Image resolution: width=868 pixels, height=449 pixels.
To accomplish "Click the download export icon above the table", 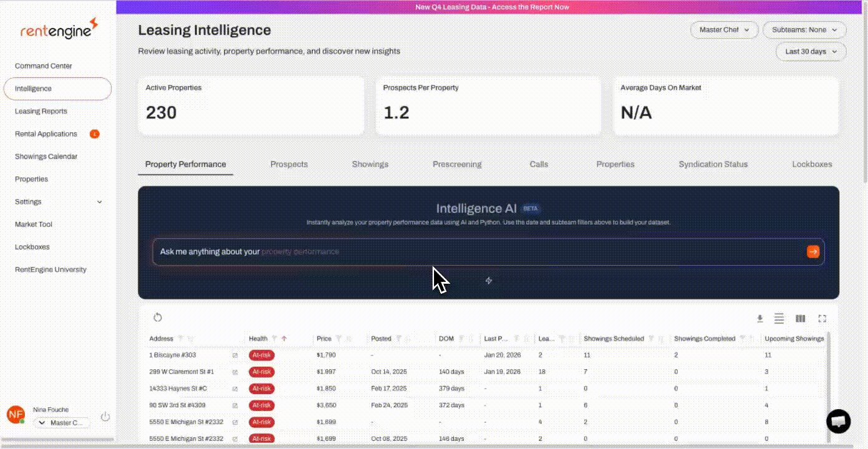I will pyautogui.click(x=759, y=318).
